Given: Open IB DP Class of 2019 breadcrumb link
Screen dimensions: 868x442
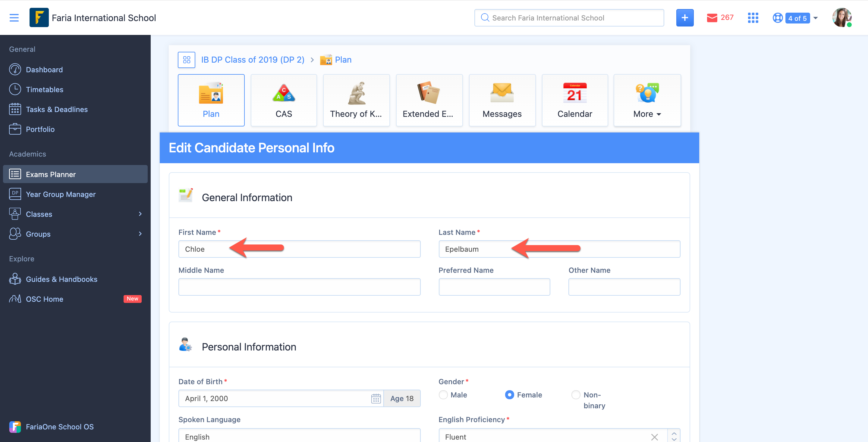Looking at the screenshot, I should point(253,60).
